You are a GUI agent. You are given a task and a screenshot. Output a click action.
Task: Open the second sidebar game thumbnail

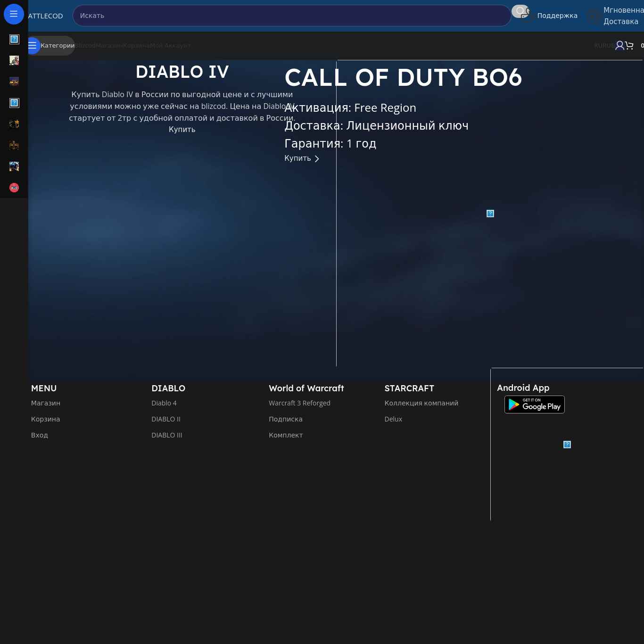14,60
